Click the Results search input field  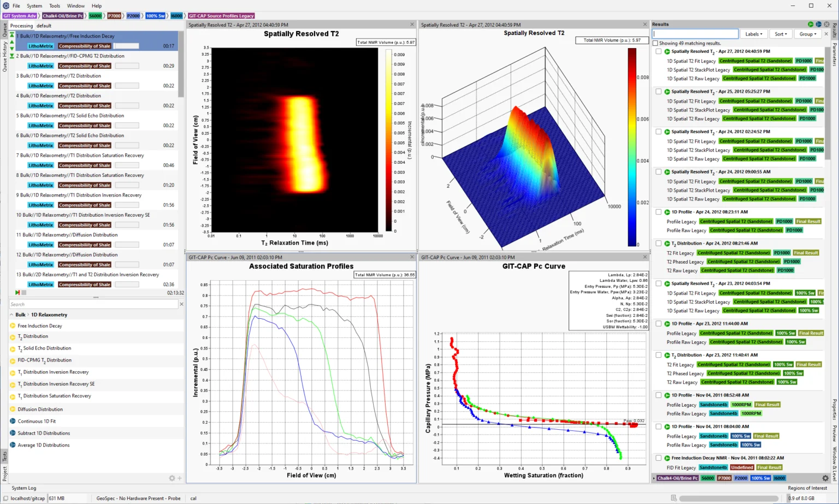pyautogui.click(x=695, y=34)
